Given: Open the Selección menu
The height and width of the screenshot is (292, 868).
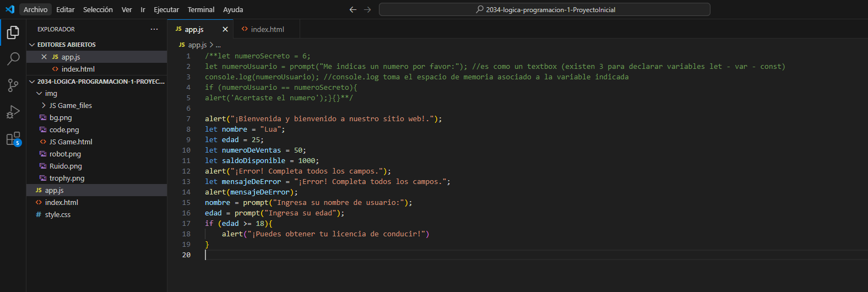Looking at the screenshot, I should (x=98, y=9).
